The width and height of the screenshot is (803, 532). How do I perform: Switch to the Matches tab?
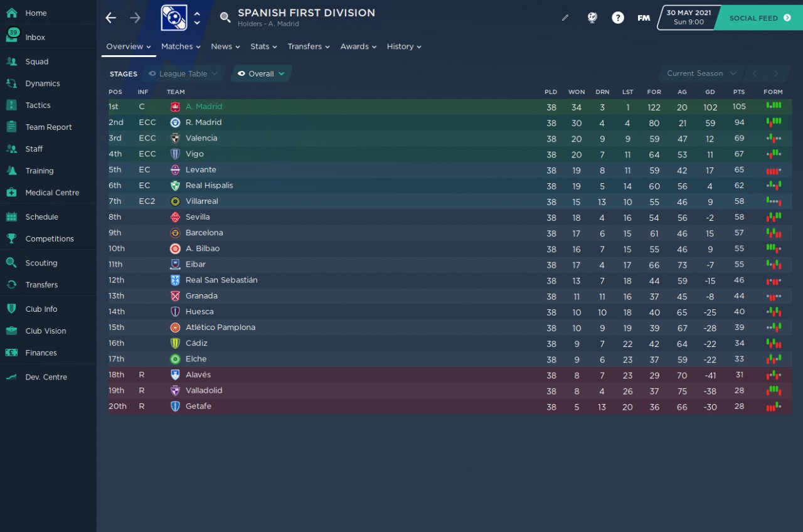pyautogui.click(x=180, y=46)
